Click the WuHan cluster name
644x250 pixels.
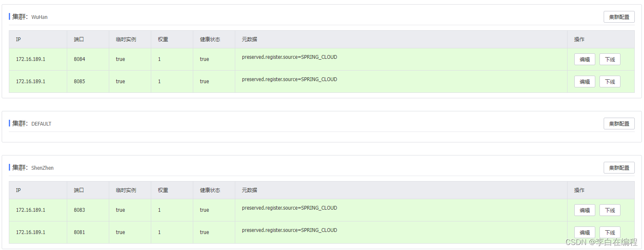(39, 17)
